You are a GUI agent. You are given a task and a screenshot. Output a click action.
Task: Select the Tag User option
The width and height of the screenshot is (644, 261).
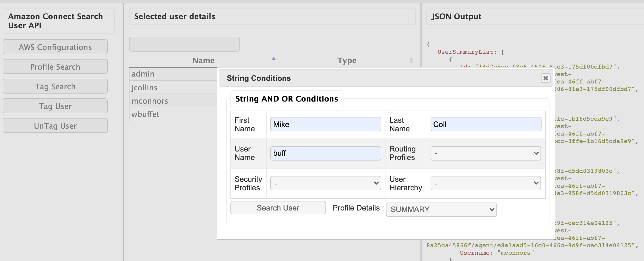click(55, 106)
